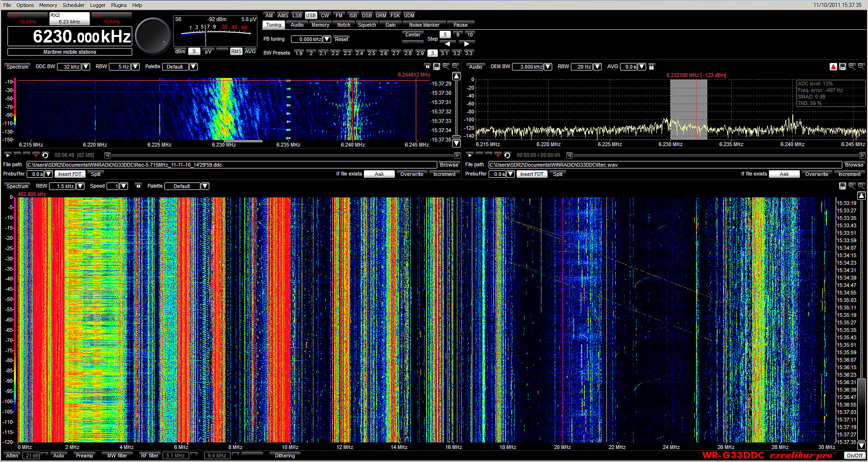This screenshot has width=868, height=462.
Task: Click Browse for DDC file path
Action: [449, 165]
